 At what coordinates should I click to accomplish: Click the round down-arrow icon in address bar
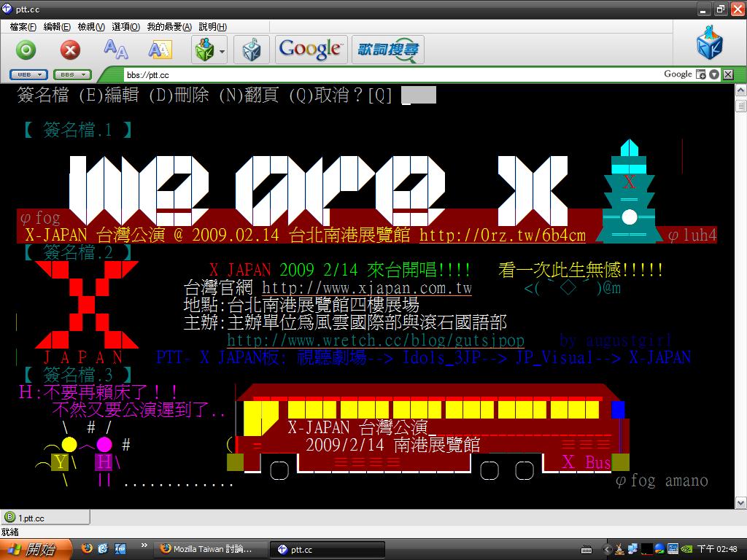click(x=713, y=74)
